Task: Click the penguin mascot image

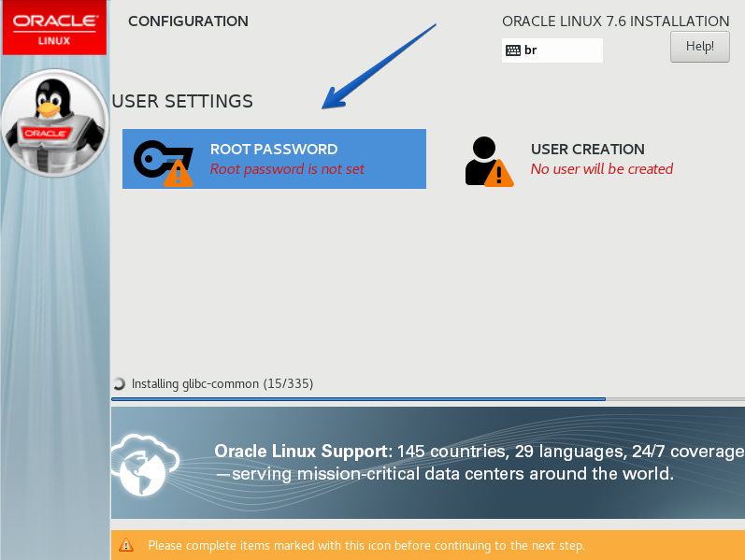Action: coord(52,120)
